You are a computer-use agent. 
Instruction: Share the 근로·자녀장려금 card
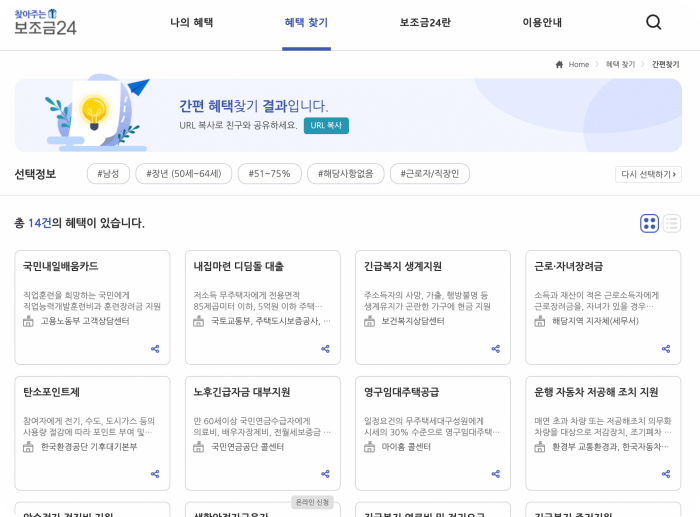[x=666, y=349]
